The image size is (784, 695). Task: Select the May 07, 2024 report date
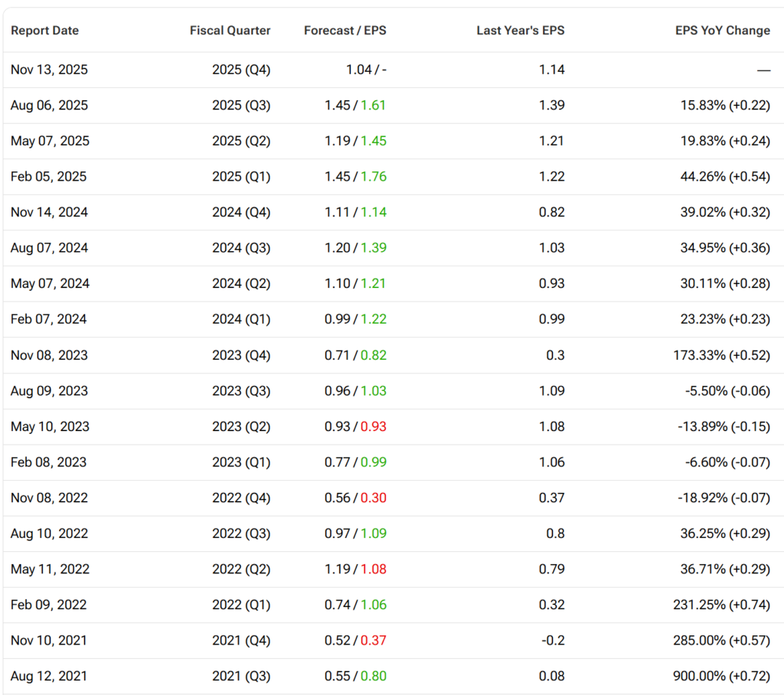(50, 284)
